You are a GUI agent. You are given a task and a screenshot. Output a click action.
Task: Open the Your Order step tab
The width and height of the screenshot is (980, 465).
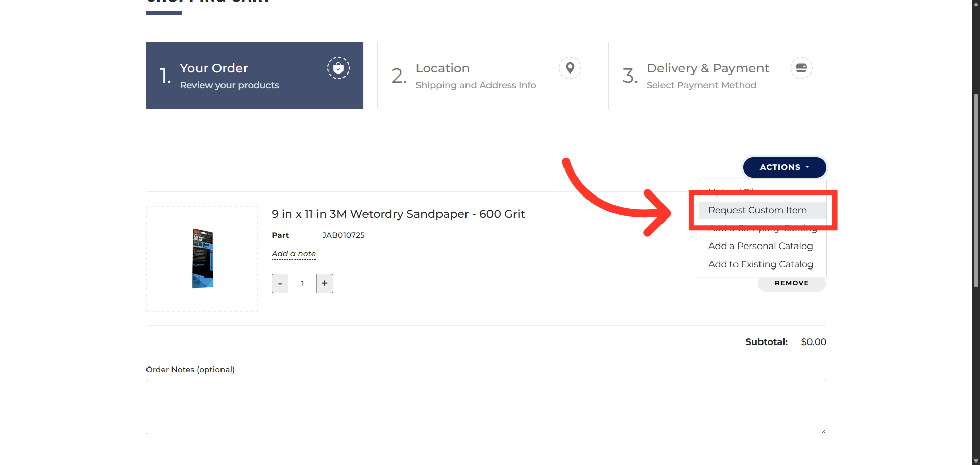[x=255, y=76]
